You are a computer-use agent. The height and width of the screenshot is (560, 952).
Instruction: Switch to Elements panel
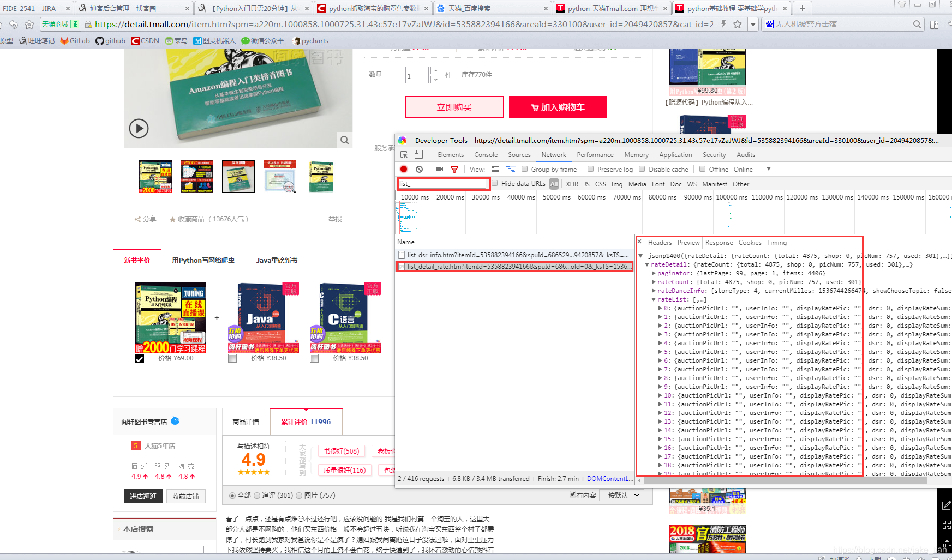[x=451, y=155]
